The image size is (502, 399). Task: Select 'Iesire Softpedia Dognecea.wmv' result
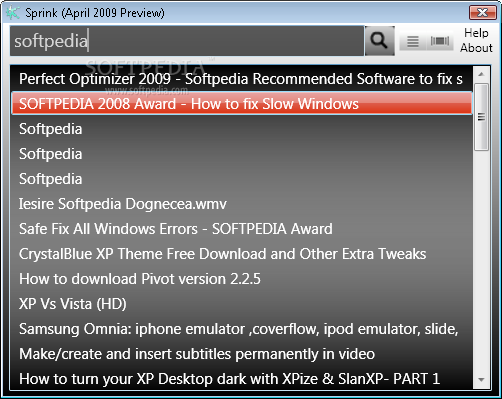coord(242,204)
